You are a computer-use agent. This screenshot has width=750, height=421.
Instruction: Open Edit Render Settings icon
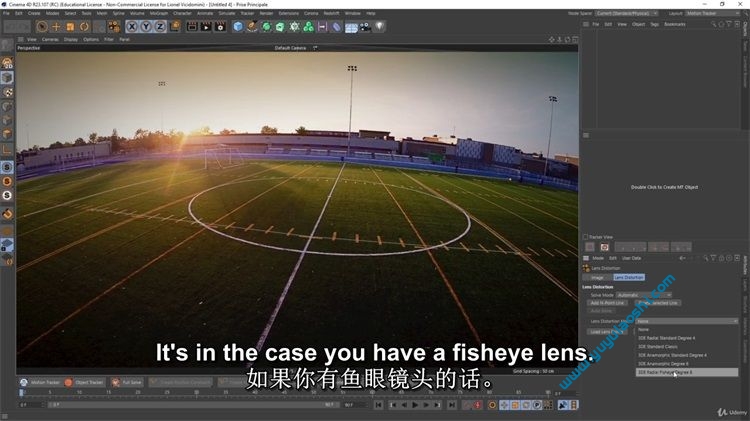[220, 27]
